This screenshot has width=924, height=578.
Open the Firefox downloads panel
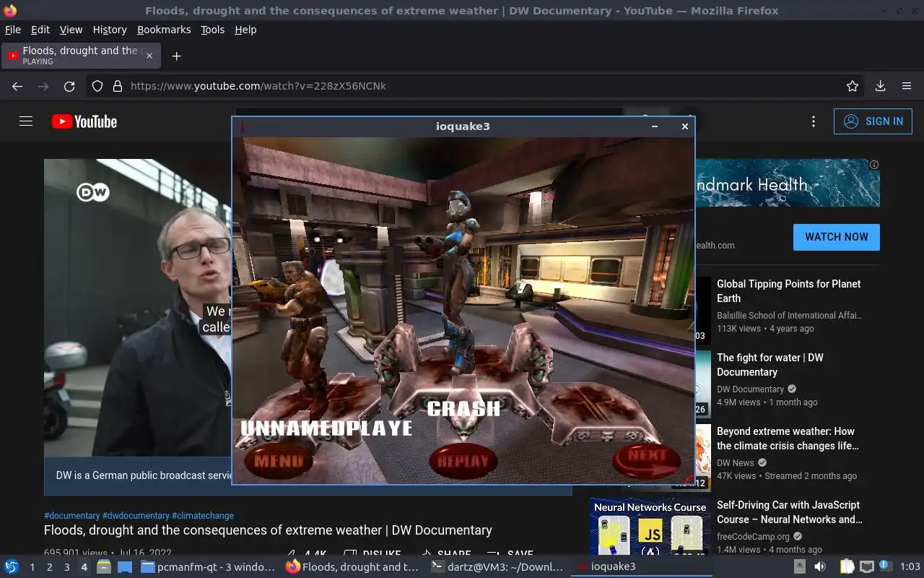pyautogui.click(x=880, y=86)
